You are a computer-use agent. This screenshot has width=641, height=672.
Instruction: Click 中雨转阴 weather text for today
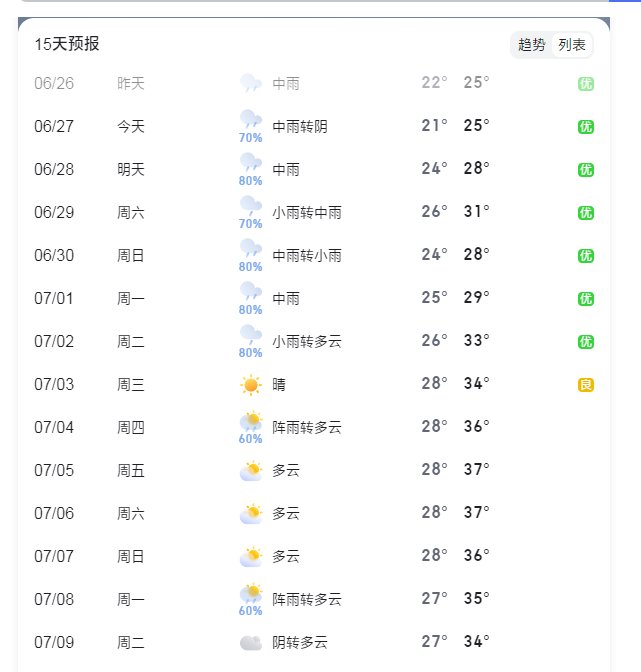[300, 127]
